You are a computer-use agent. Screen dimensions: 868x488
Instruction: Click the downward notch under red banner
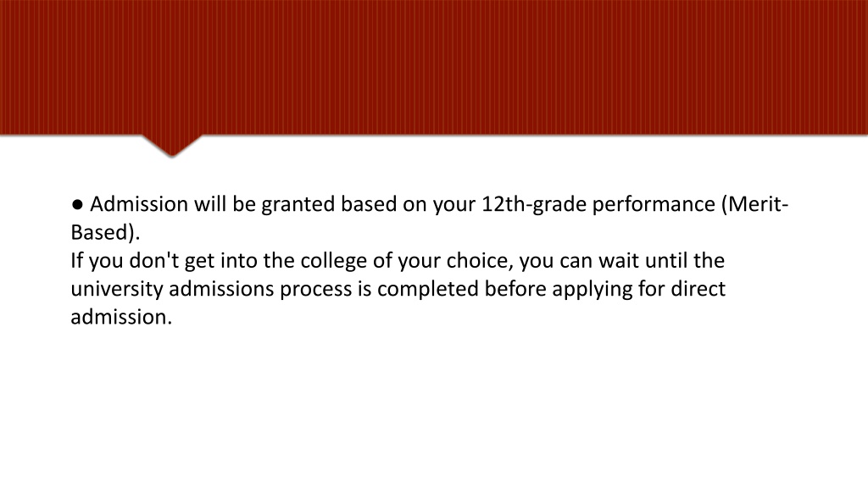[171, 146]
